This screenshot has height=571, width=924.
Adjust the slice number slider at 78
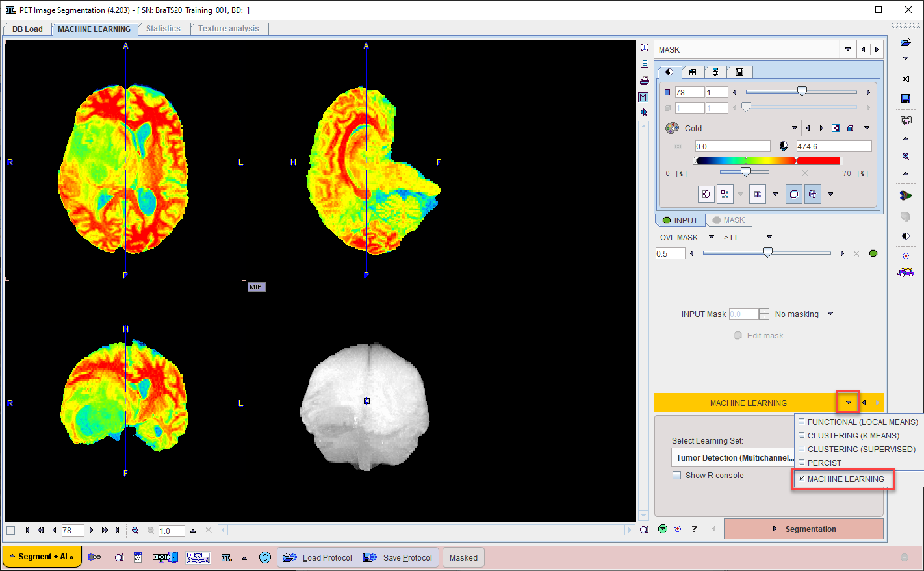(802, 92)
